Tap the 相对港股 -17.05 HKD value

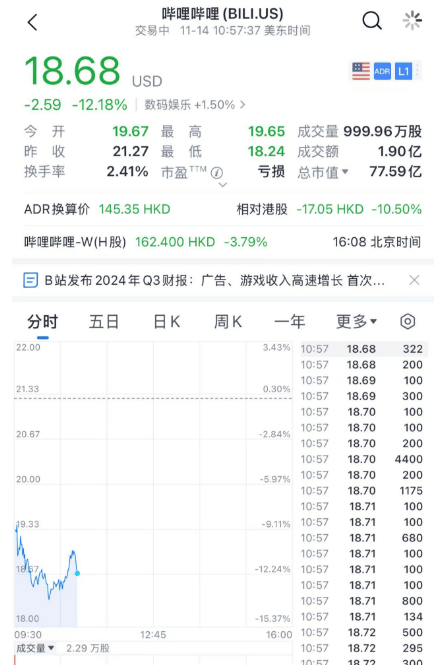[x=330, y=209]
